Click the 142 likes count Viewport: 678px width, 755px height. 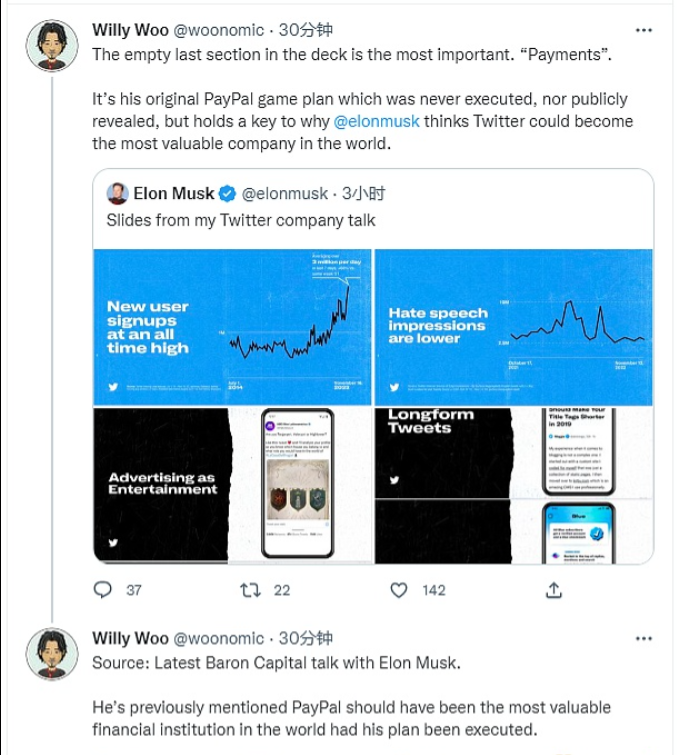coord(433,590)
